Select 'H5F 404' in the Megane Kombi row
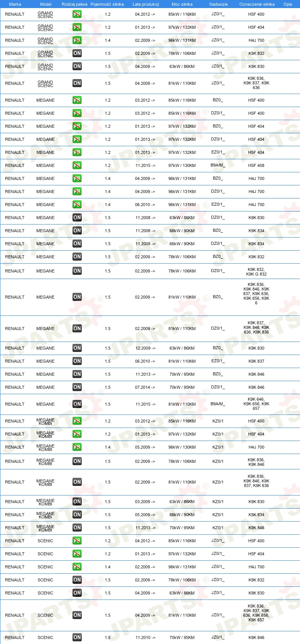The image size is (300, 644). coord(256,434)
